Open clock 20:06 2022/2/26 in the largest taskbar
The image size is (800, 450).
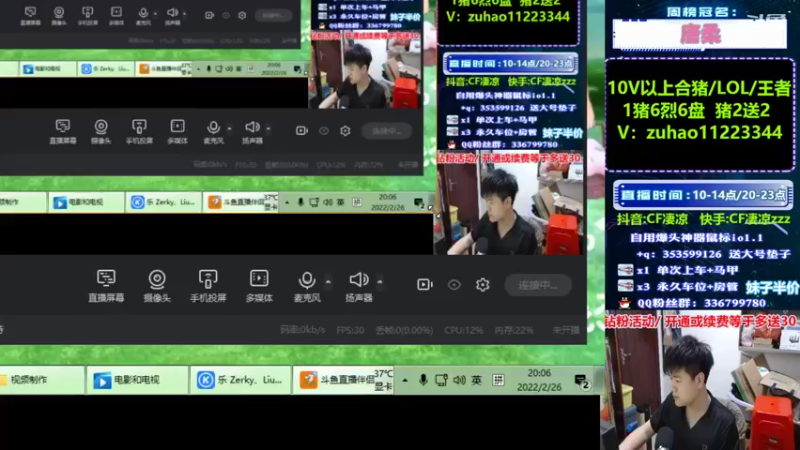pyautogui.click(x=539, y=380)
